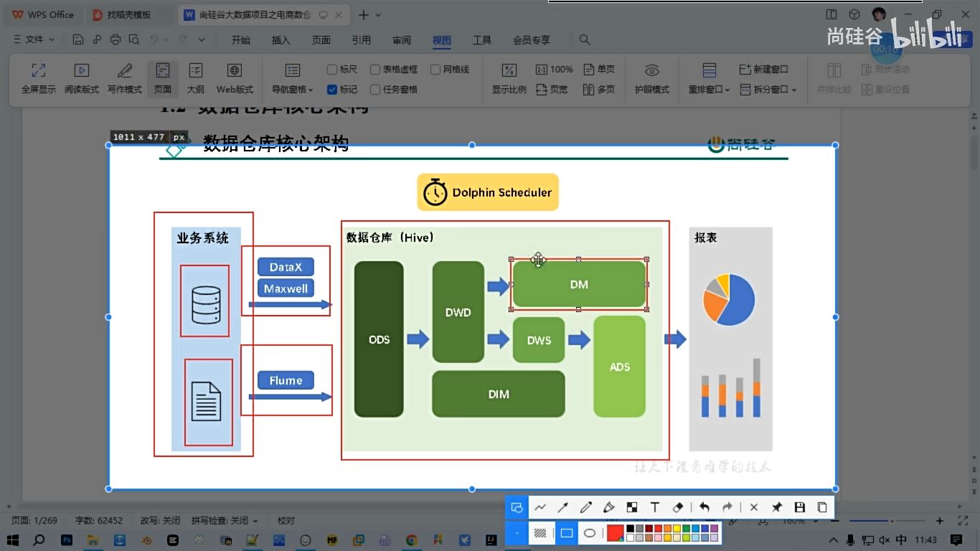The image size is (980, 551).
Task: Select the highlighter marker tool
Action: pos(609,507)
